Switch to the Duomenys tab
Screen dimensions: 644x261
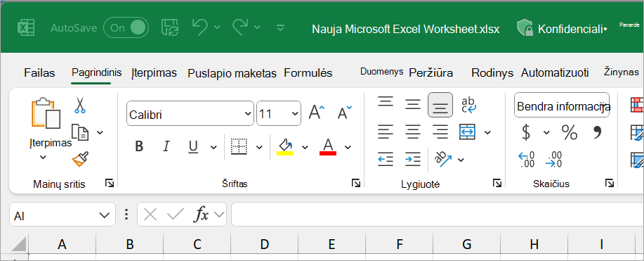pyautogui.click(x=381, y=72)
